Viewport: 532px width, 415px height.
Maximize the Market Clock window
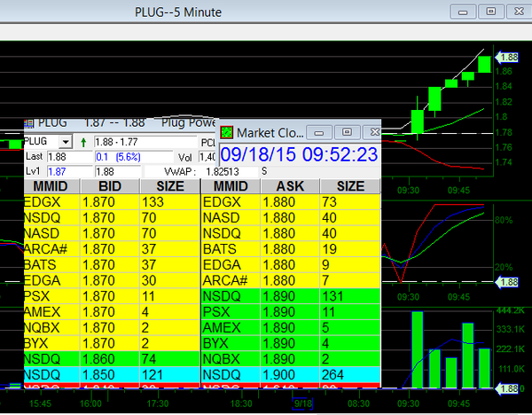347,132
